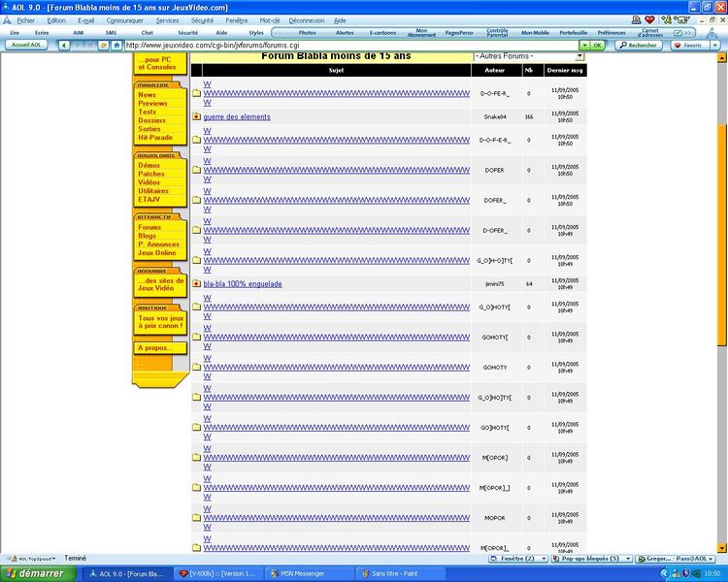This screenshot has height=582, width=728.
Task: Open Préférences in the AOL toolbar
Action: click(x=612, y=33)
